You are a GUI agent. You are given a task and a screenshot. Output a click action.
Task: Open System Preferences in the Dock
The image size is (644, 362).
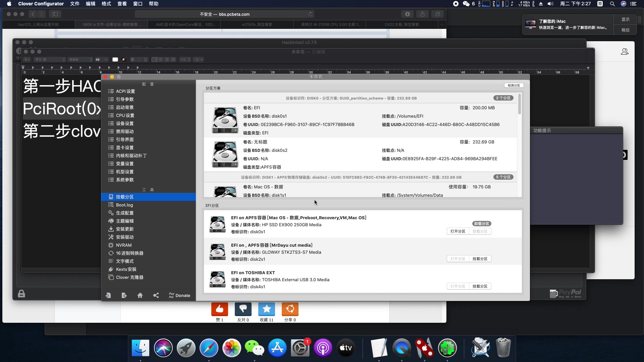point(300,348)
